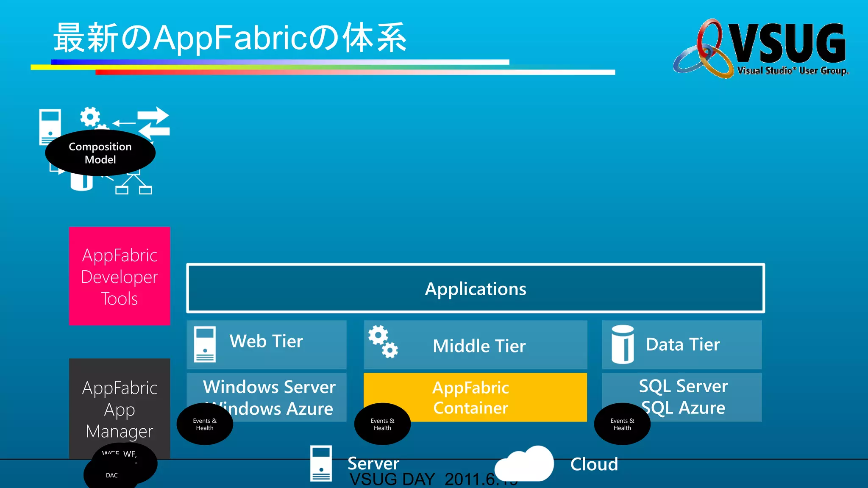868x488 pixels.
Task: Select the SQL Server text
Action: tap(683, 386)
